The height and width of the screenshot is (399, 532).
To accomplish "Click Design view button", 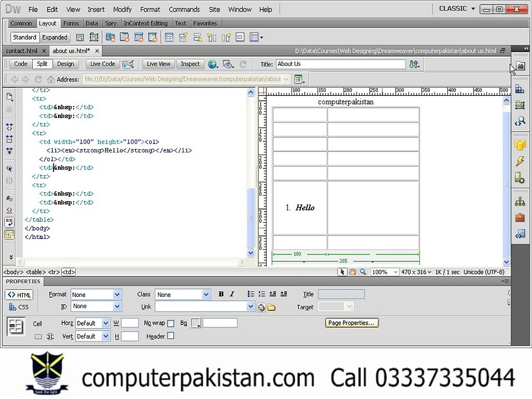I will point(65,64).
